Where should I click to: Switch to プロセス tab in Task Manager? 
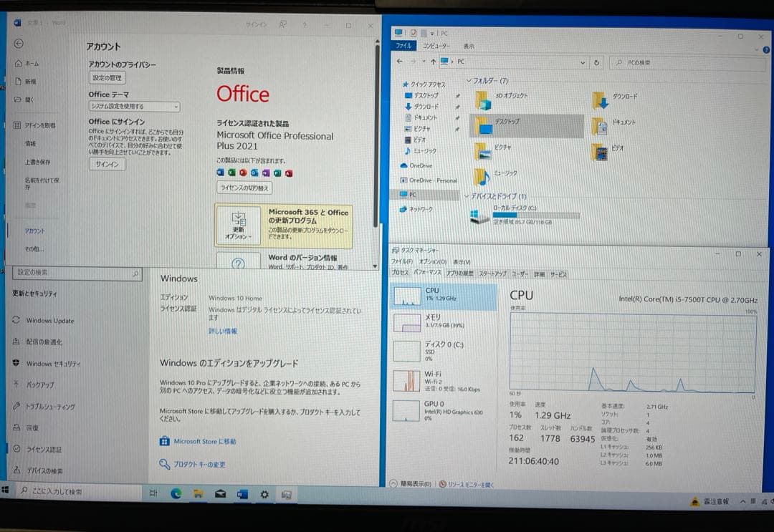400,273
